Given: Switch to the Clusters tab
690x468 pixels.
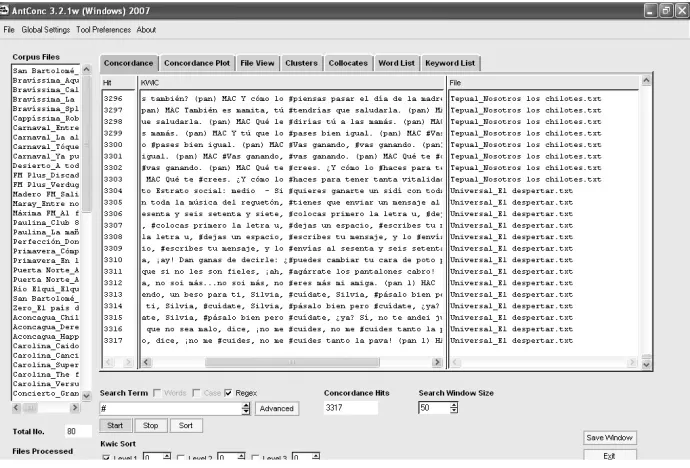Looking at the screenshot, I should pyautogui.click(x=301, y=63).
